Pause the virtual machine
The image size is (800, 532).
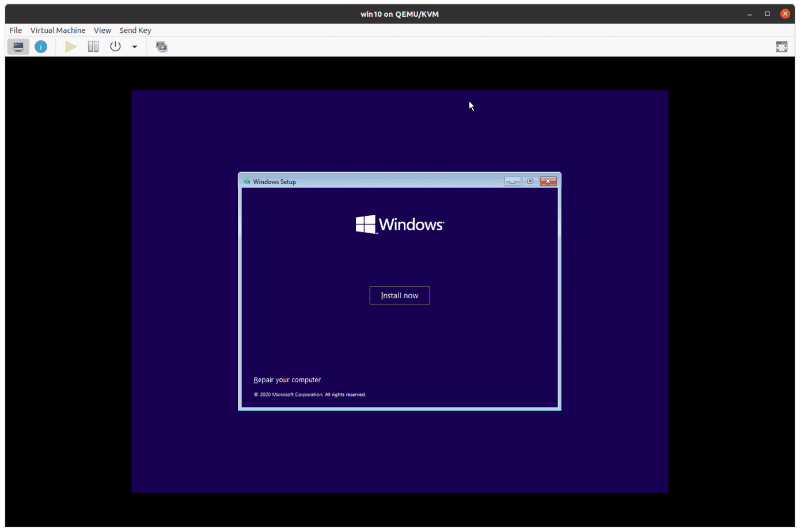point(93,47)
